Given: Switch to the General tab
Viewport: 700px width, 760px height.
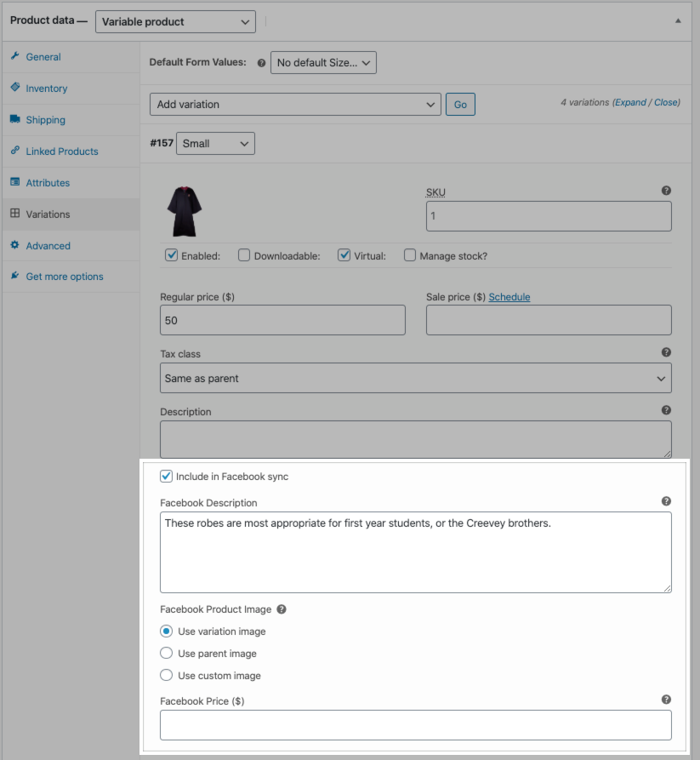Looking at the screenshot, I should (71, 57).
